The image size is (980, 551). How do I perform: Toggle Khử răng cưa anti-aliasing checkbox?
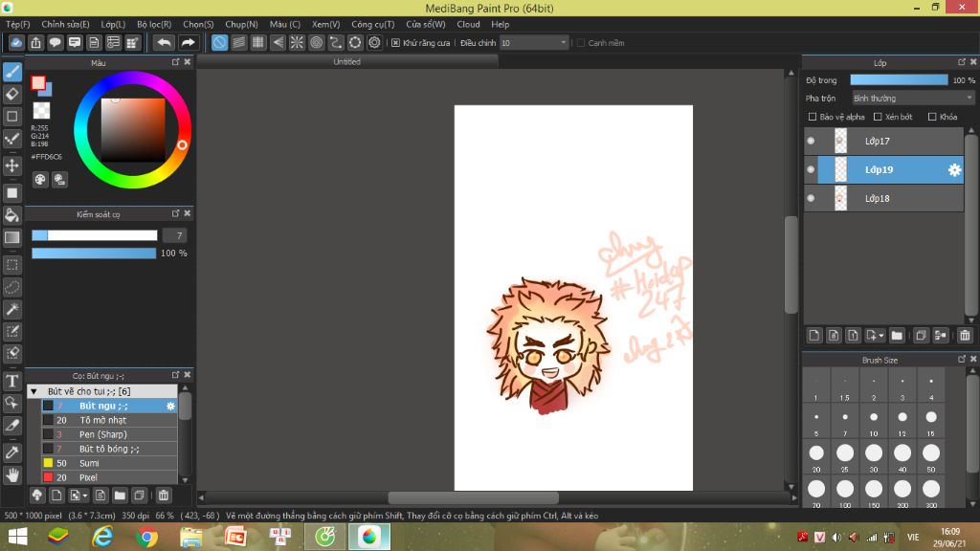[395, 42]
